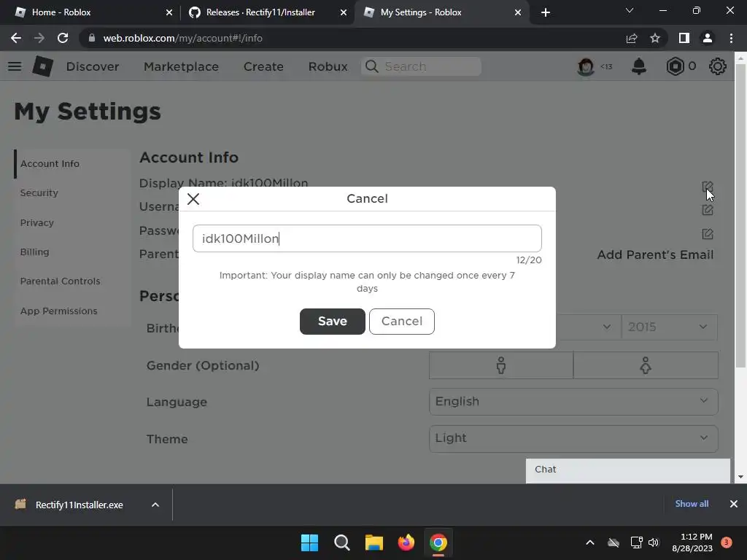The height and width of the screenshot is (560, 747).
Task: Open Windows Start menu
Action: (309, 542)
